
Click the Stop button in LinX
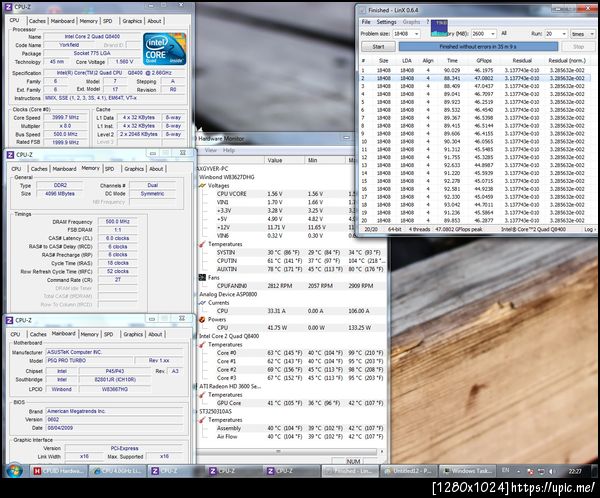[x=578, y=47]
